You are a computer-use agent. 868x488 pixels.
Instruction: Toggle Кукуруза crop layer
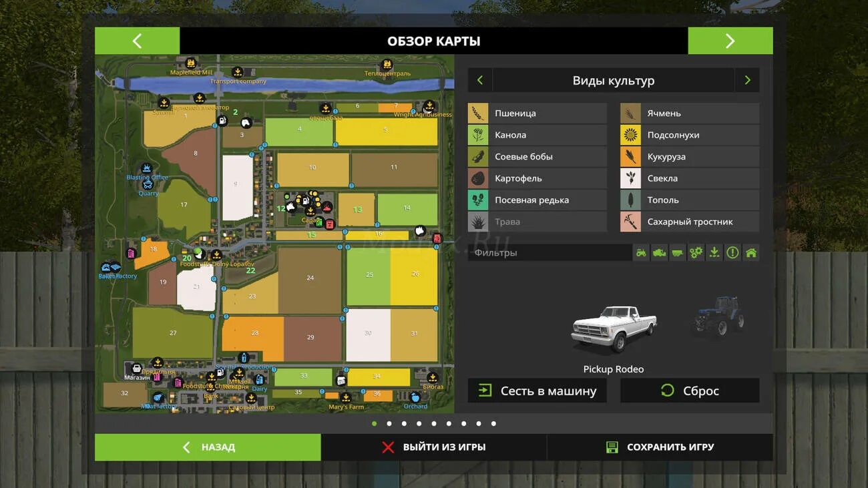coord(690,156)
